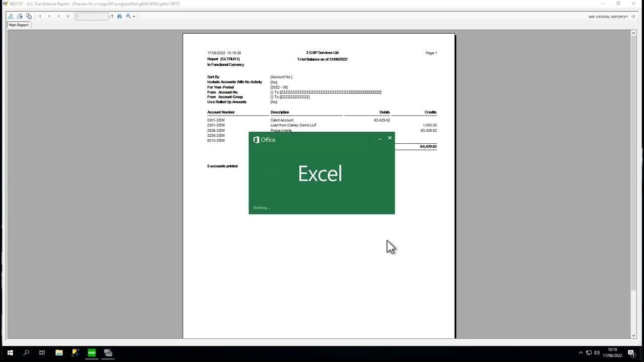The height and width of the screenshot is (362, 644).
Task: Click account number 2536-DEM
Action: click(x=216, y=130)
